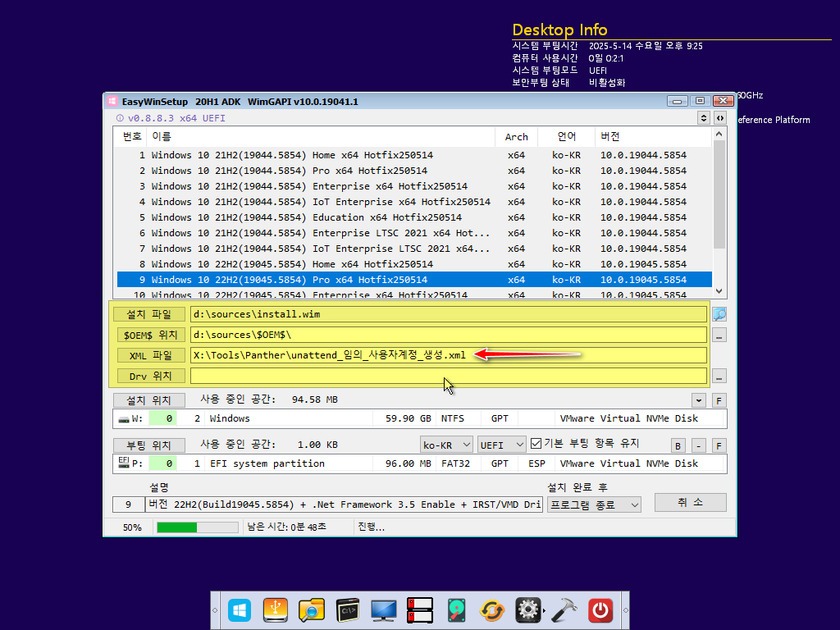This screenshot has height=630, width=840.
Task: Click the EasyWinSetup title bar app icon
Action: 112,101
